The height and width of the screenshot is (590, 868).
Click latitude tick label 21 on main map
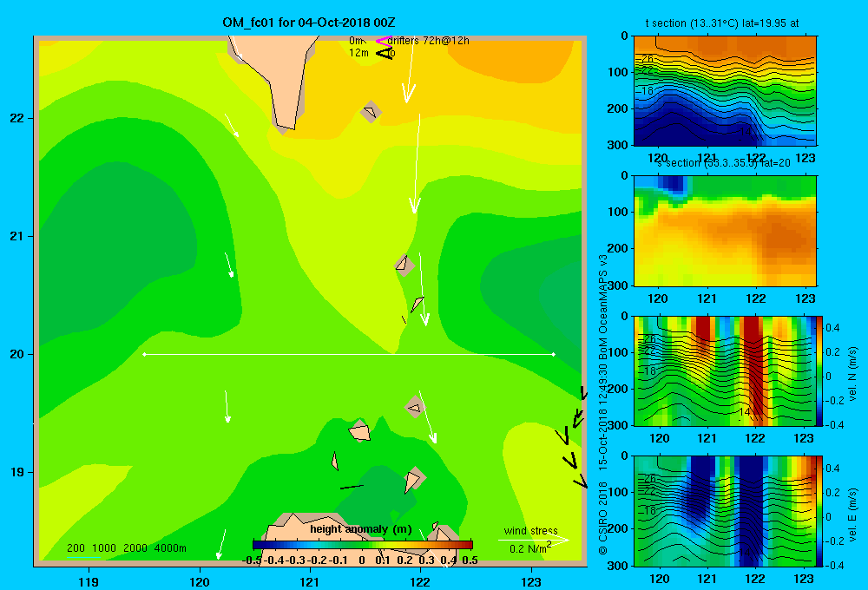tap(17, 236)
